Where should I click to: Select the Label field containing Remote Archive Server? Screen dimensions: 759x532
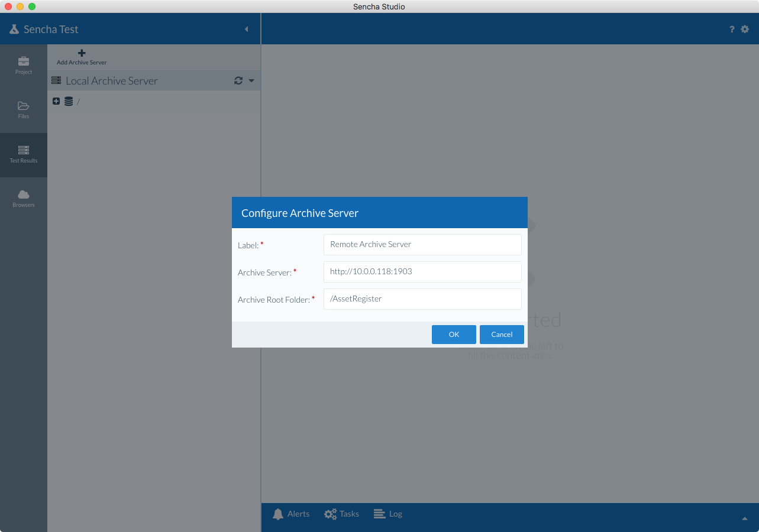422,244
